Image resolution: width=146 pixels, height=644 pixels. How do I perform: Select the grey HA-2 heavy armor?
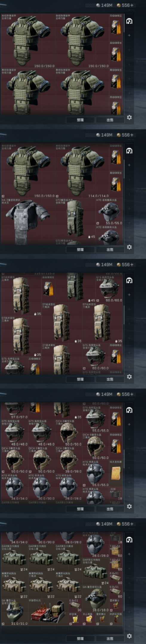[x=27, y=221]
